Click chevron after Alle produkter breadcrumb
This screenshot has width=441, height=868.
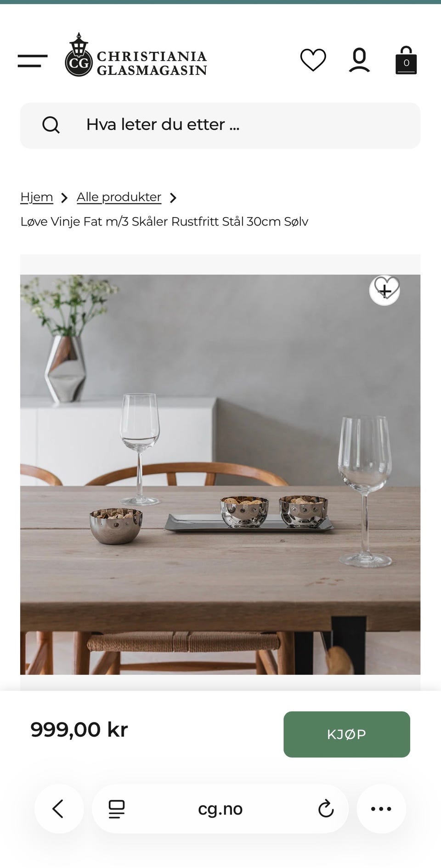tap(173, 198)
